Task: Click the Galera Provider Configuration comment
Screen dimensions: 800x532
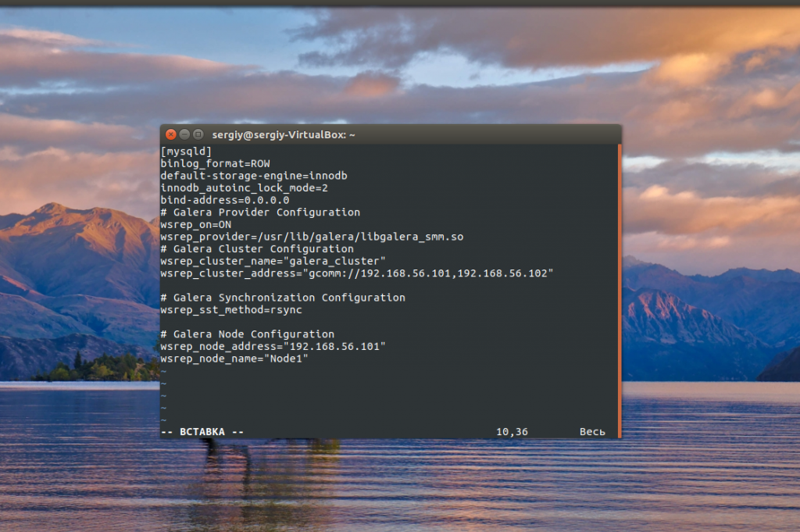Action: pos(260,212)
